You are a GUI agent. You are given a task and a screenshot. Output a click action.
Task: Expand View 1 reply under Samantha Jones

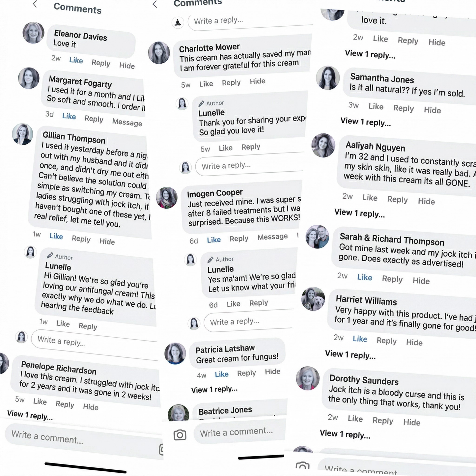[x=366, y=122]
